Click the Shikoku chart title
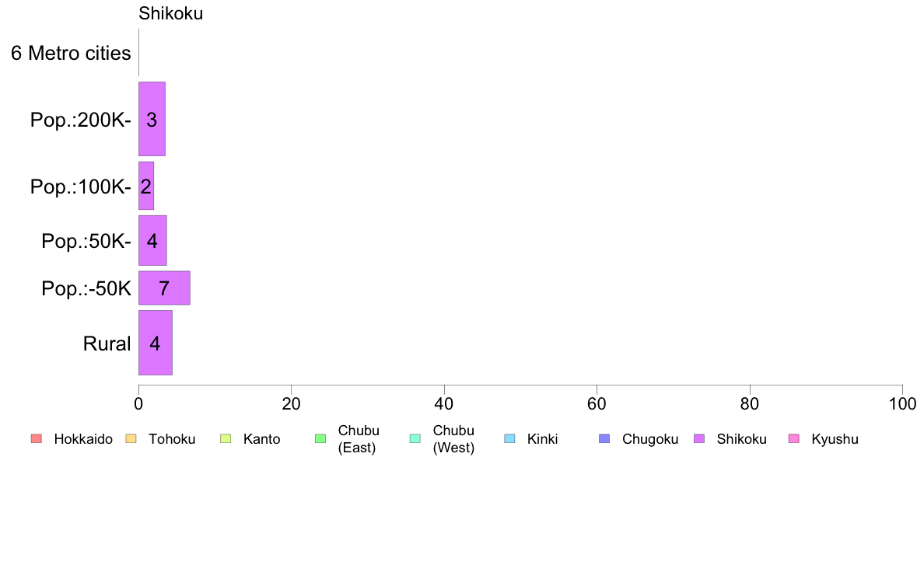Viewport: 924px width, 572px height. pyautogui.click(x=171, y=13)
